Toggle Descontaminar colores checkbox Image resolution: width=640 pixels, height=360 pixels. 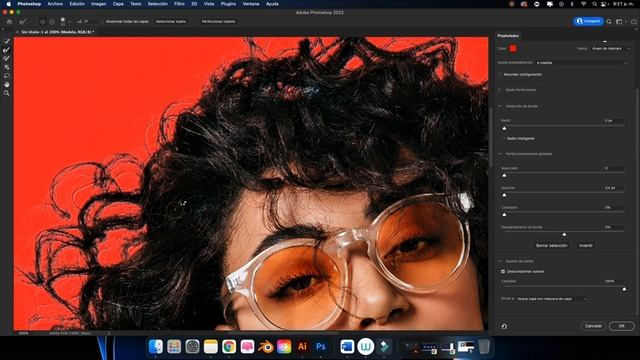click(503, 271)
